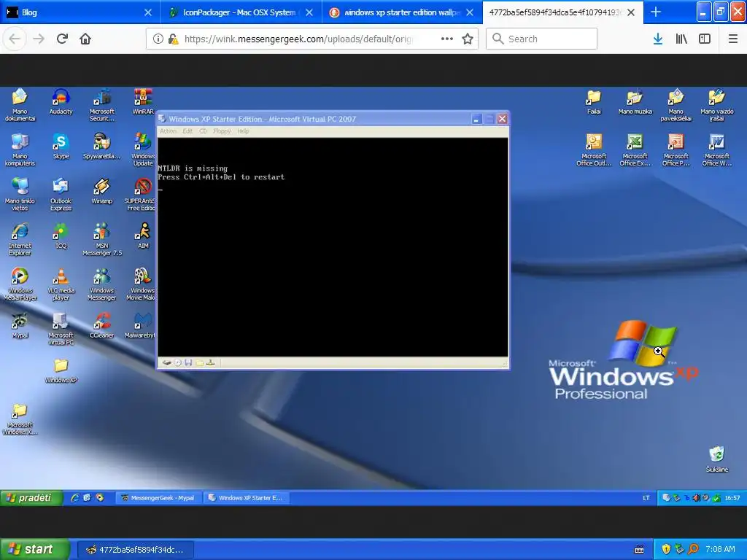Click the Winamp desktop icon
Image resolution: width=747 pixels, height=560 pixels.
coord(102,191)
